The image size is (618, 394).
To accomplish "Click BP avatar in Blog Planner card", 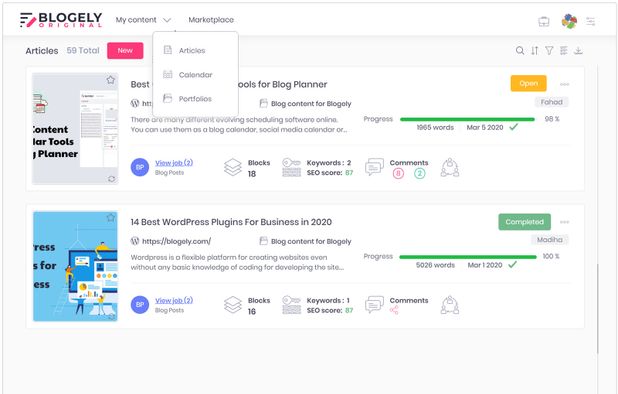I will coord(140,167).
